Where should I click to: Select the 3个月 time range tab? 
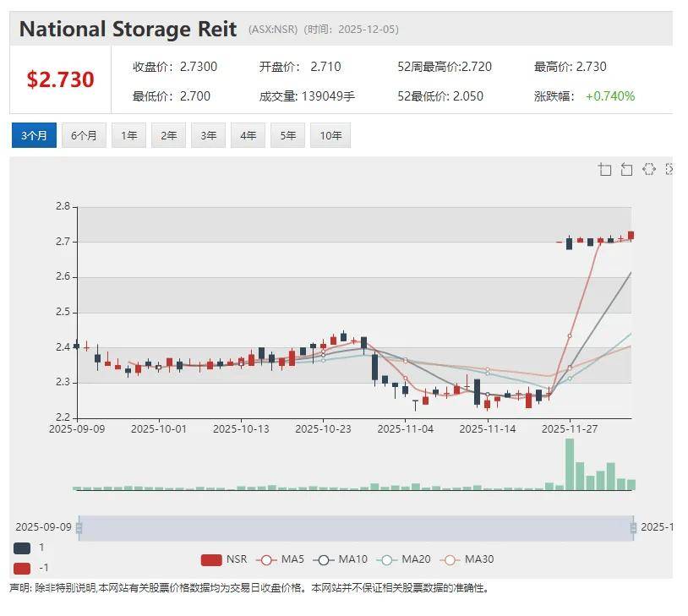click(34, 135)
